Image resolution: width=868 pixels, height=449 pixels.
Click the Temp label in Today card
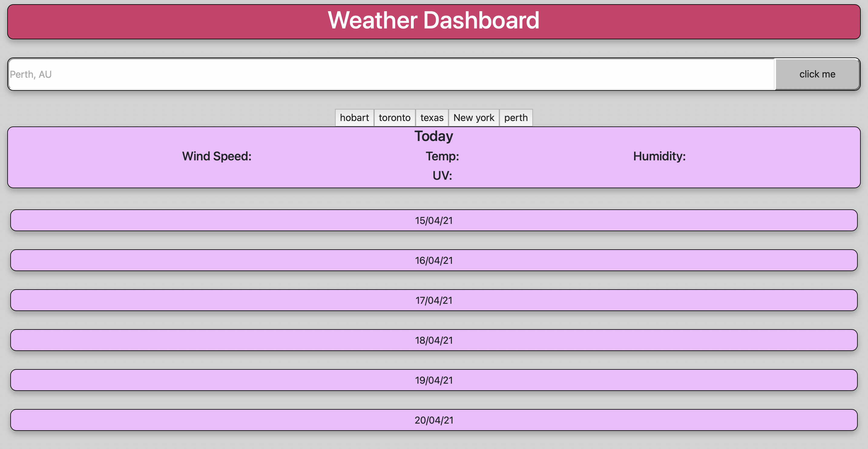click(x=442, y=156)
